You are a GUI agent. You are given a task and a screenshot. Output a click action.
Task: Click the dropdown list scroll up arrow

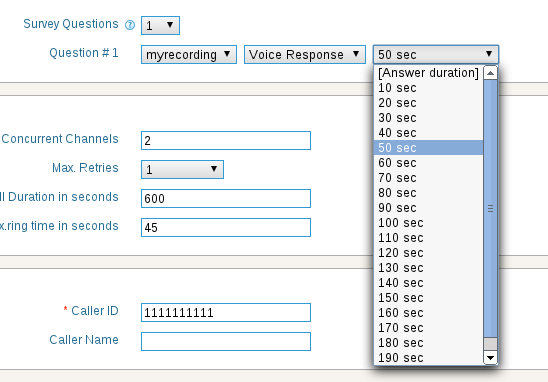click(x=490, y=73)
